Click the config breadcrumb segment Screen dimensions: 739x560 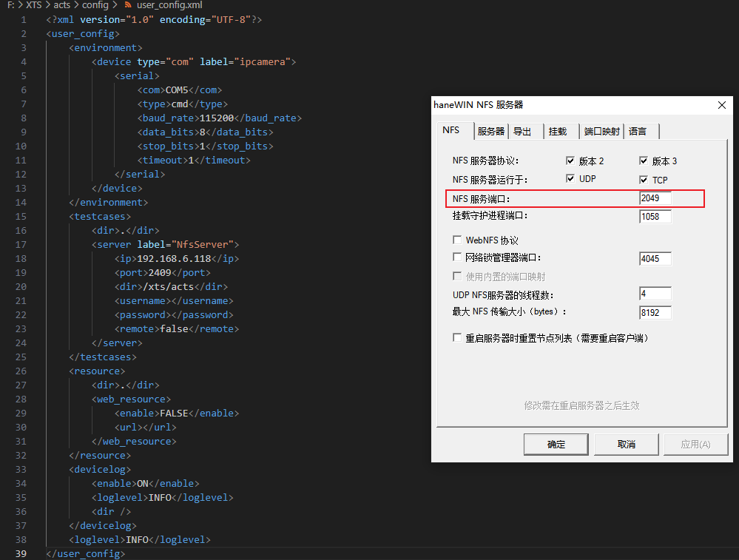(x=95, y=5)
